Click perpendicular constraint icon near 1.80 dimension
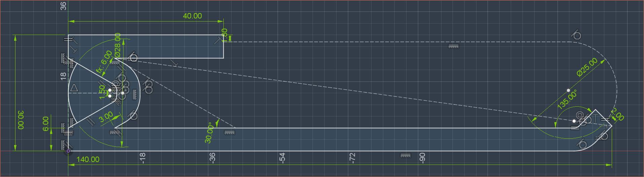 point(218,41)
